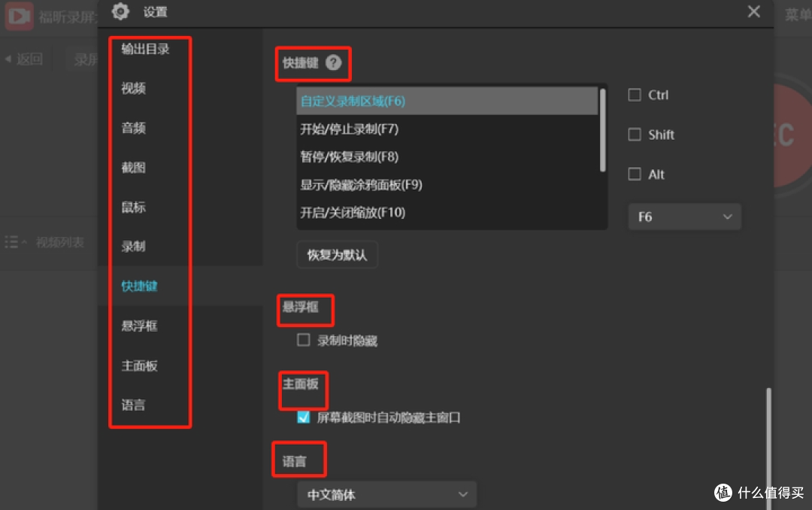This screenshot has width=812, height=510.
Task: Toggle the 录制时隐藏 checkbox
Action: tap(304, 341)
